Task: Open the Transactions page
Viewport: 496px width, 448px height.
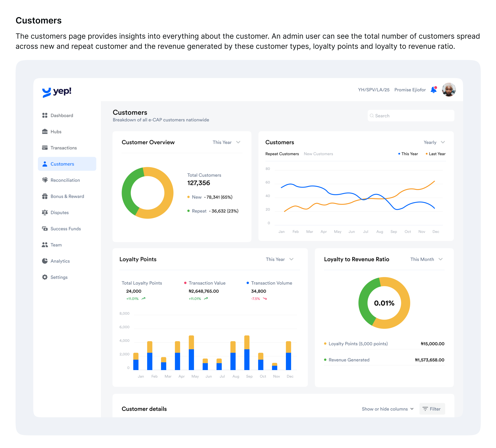Action: [64, 148]
